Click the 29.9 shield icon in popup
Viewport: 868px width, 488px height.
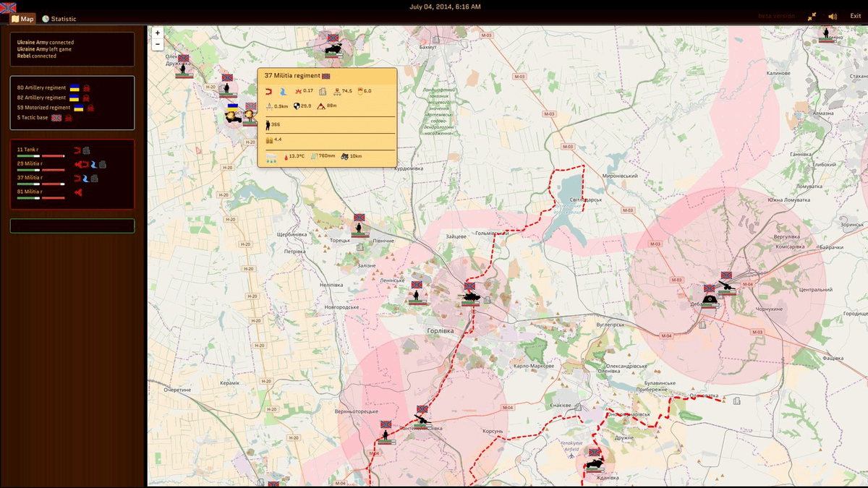coord(297,106)
